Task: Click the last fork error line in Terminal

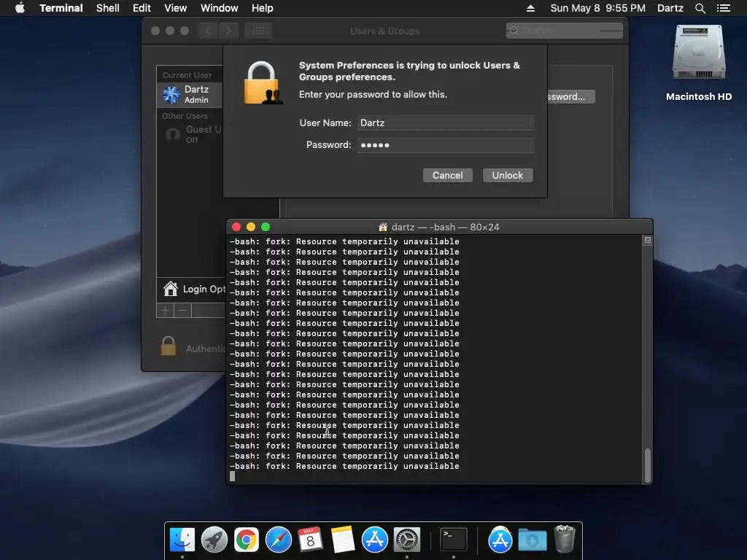Action: pos(344,466)
